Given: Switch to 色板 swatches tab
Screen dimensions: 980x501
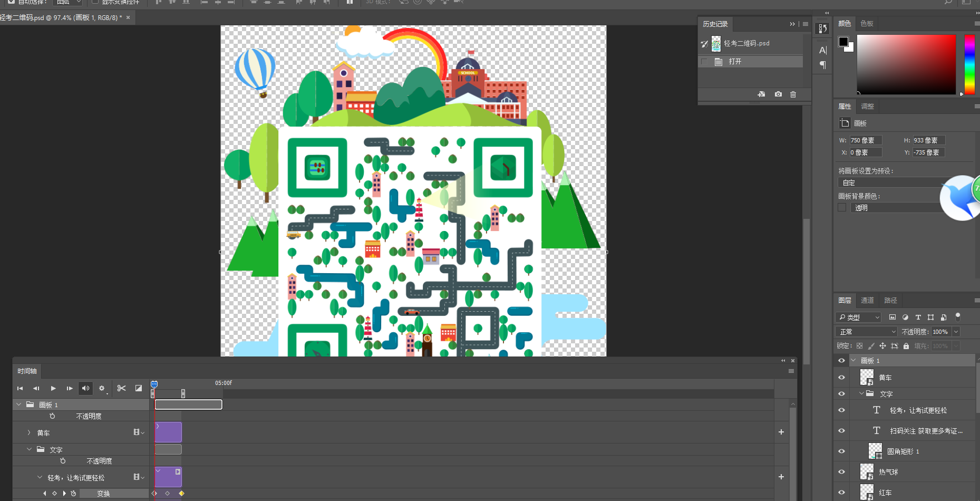Looking at the screenshot, I should pyautogui.click(x=867, y=23).
